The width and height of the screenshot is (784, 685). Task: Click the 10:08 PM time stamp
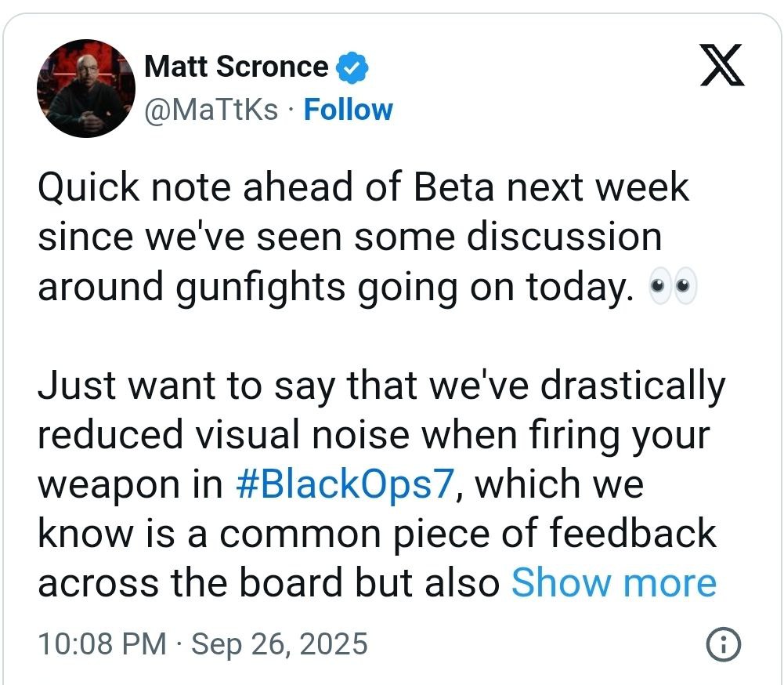click(x=102, y=644)
